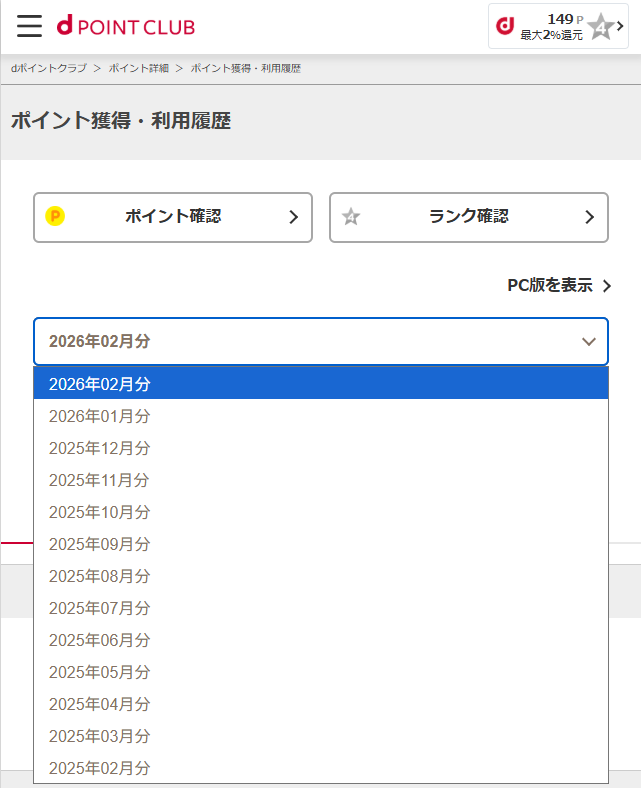Click the PC版を表示 link
This screenshot has height=788, width=641.
coord(550,285)
